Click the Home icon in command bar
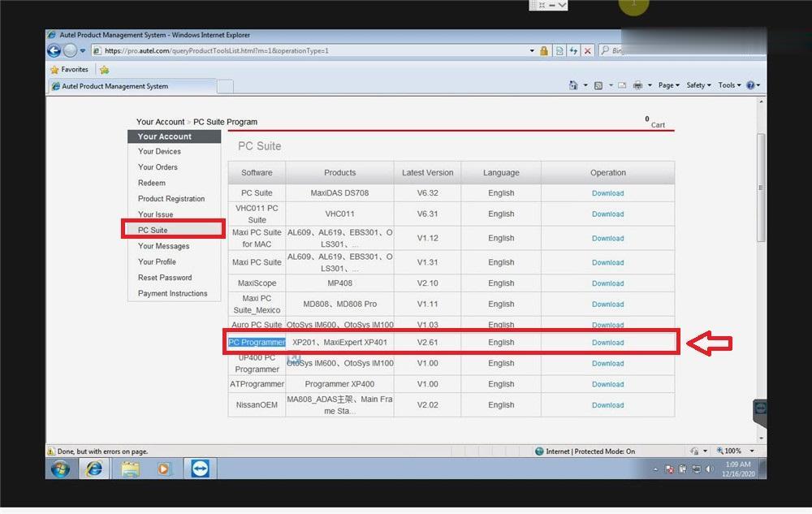Image resolution: width=812 pixels, height=514 pixels. [573, 85]
